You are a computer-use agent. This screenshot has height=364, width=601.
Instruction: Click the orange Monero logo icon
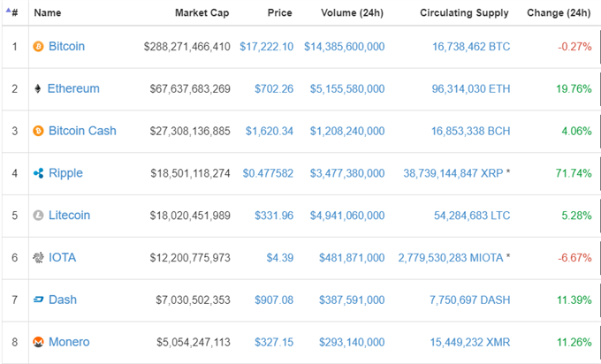tap(38, 342)
